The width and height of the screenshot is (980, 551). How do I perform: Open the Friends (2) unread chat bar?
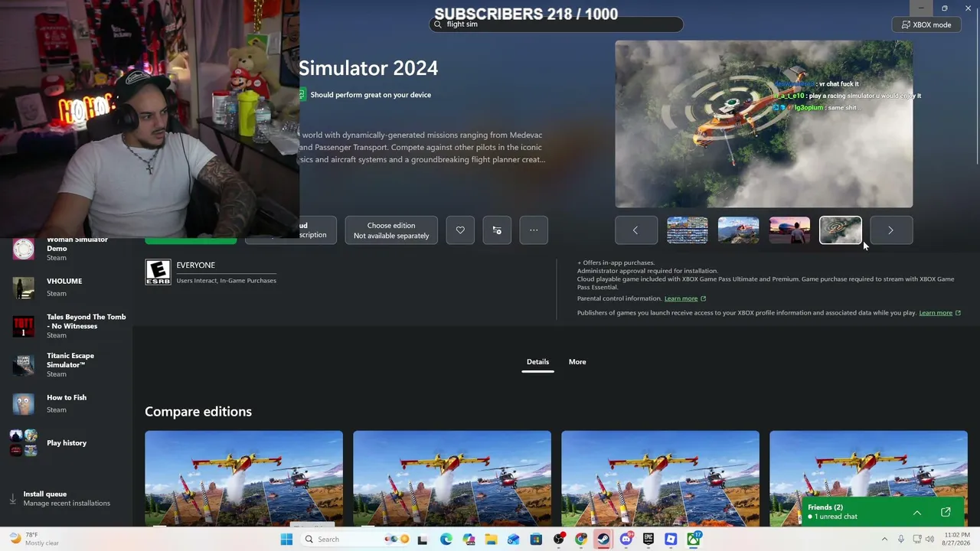pyautogui.click(x=884, y=511)
